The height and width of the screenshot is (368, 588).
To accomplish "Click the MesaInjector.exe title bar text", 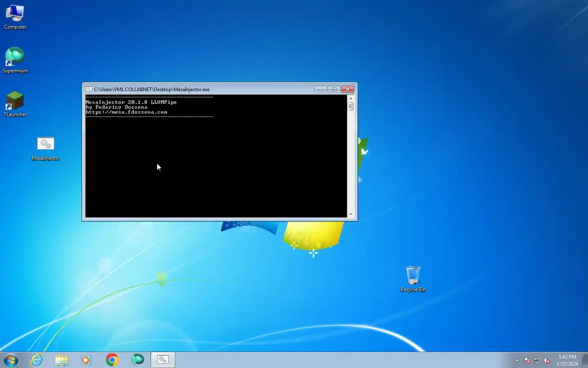I will coord(151,89).
